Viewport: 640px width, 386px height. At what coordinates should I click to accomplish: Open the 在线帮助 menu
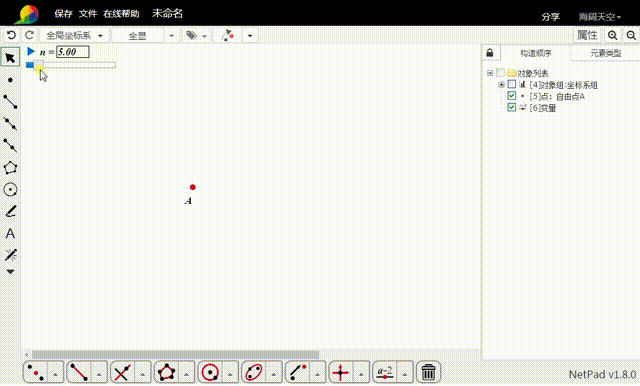point(121,14)
